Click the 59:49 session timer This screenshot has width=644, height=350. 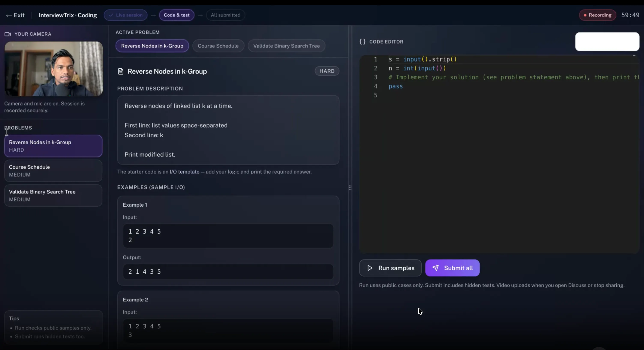pyautogui.click(x=630, y=15)
